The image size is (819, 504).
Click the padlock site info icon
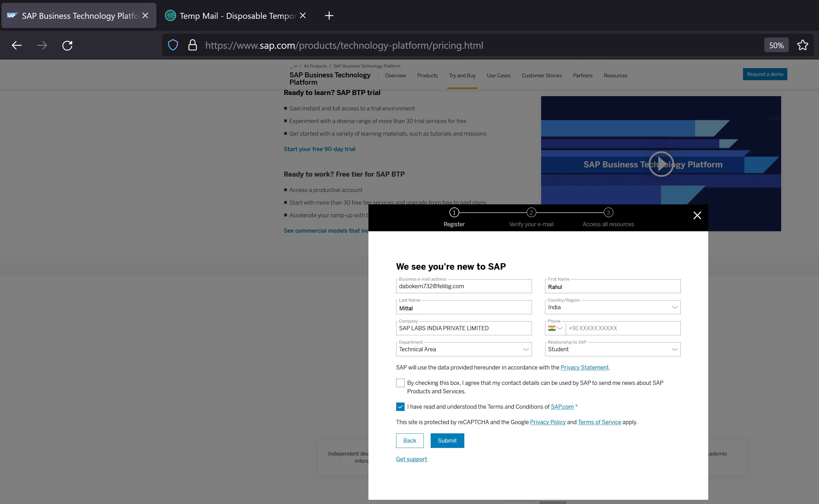[x=192, y=45]
